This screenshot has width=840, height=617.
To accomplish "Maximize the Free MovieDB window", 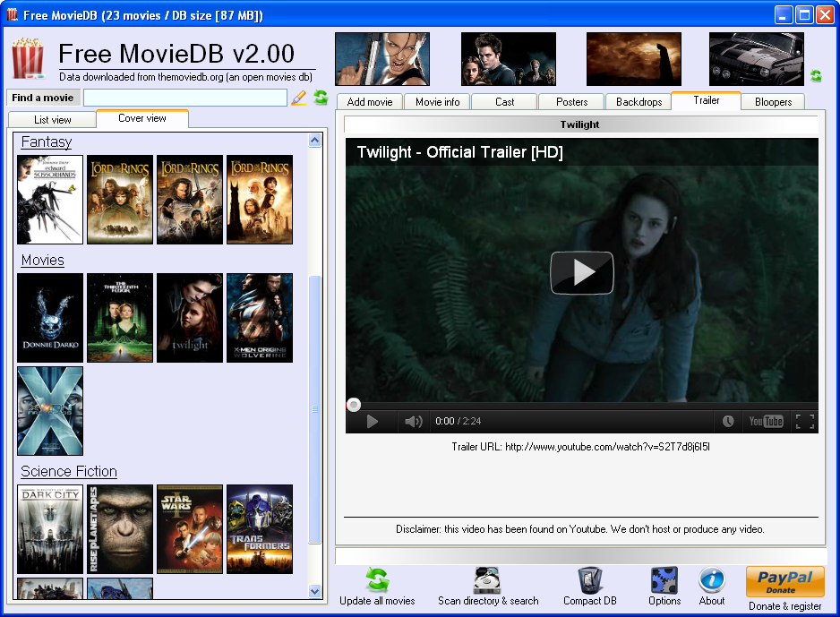I will (804, 15).
